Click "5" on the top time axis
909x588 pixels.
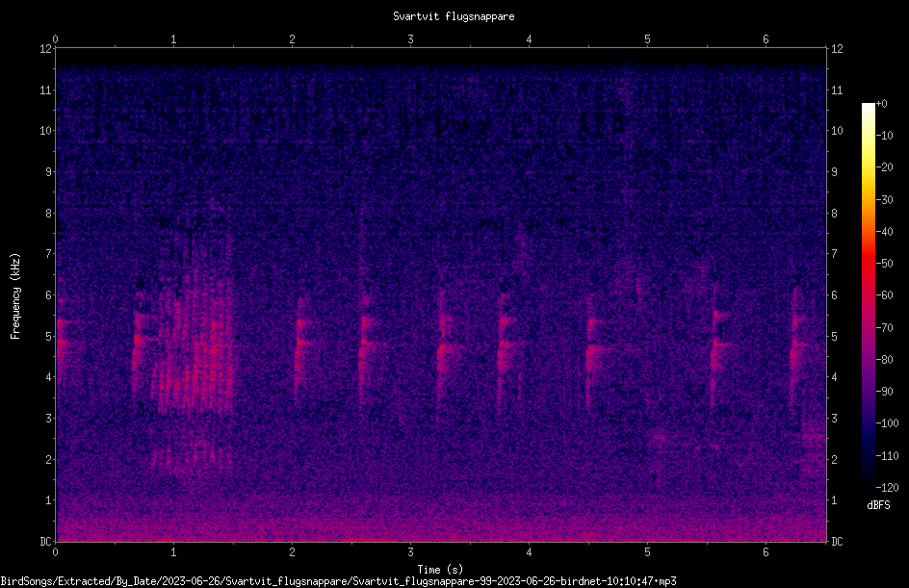647,39
